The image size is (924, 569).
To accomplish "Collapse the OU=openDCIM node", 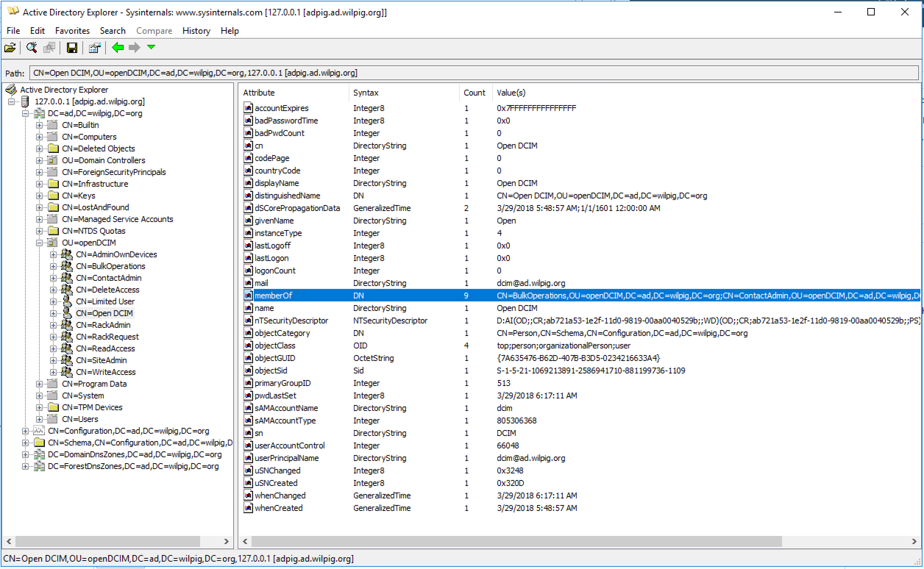I will 39,243.
